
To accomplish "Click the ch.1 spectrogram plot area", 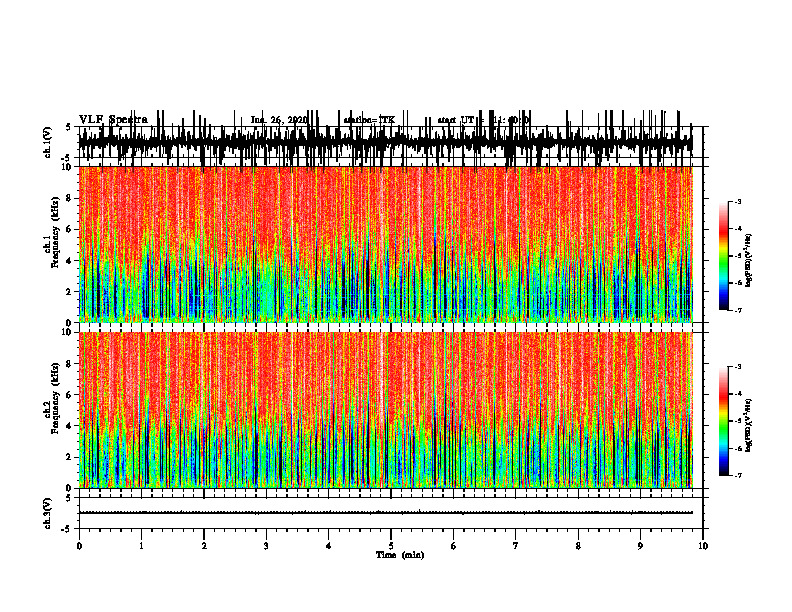I will [x=386, y=244].
